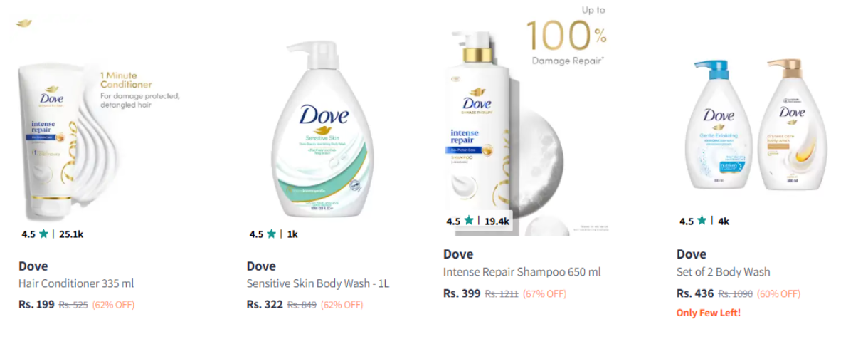This screenshot has height=344, width=868.
Task: Click the Rs. 399 price of shampoo
Action: point(462,293)
